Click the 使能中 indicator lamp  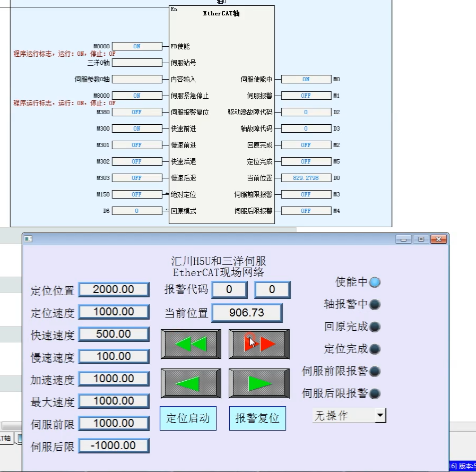coord(375,282)
